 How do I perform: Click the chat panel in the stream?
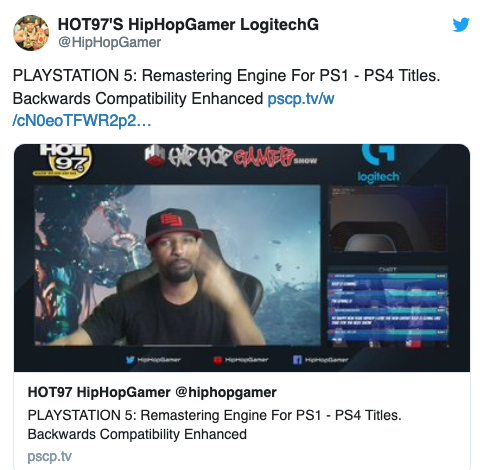pyautogui.click(x=388, y=307)
